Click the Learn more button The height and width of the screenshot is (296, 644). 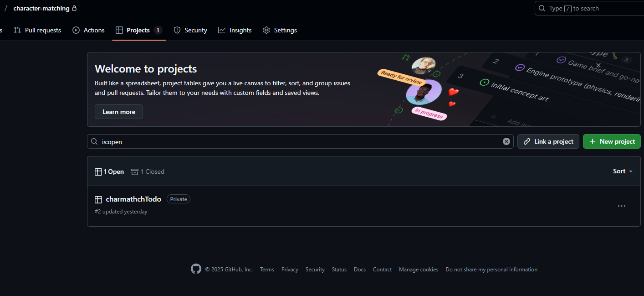point(119,112)
